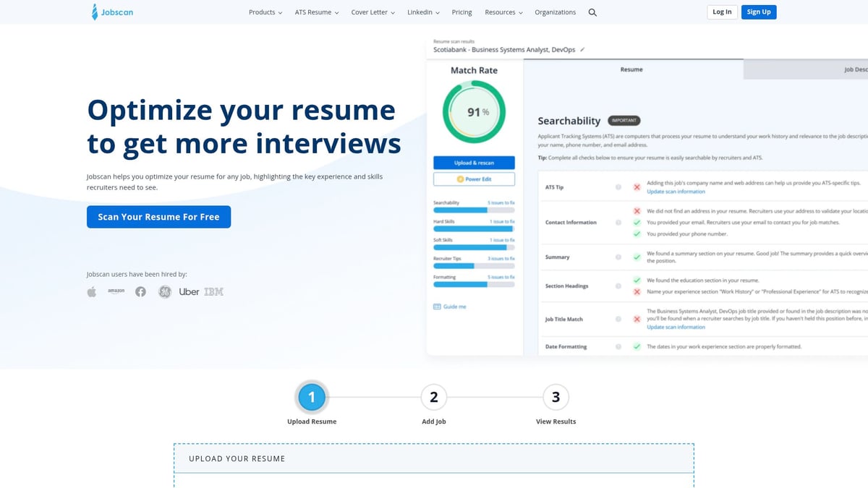Click the IBM company logo
The width and height of the screenshot is (868, 488).
[213, 291]
